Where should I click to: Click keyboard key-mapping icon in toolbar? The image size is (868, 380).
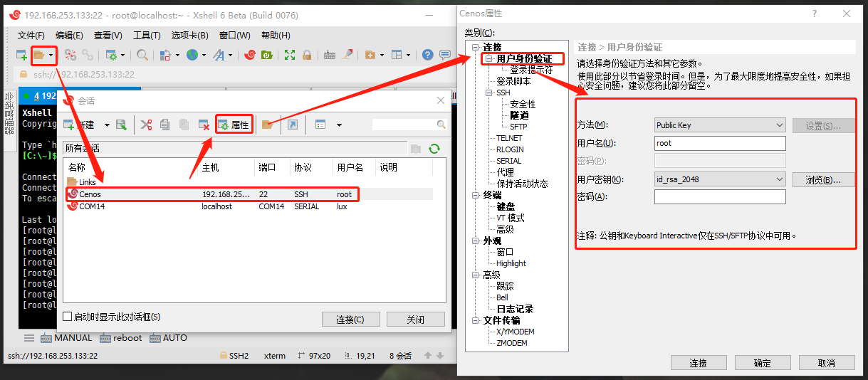click(330, 55)
